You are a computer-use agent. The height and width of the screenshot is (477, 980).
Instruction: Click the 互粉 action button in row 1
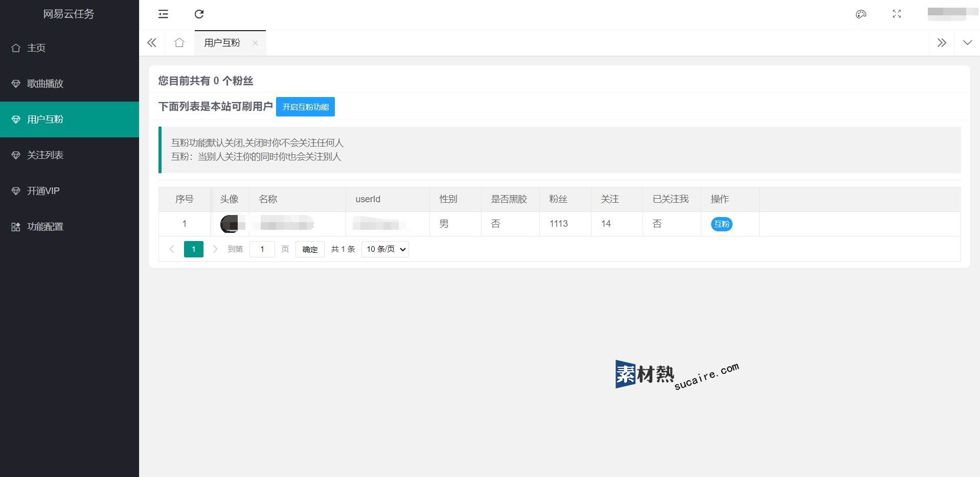tap(721, 224)
